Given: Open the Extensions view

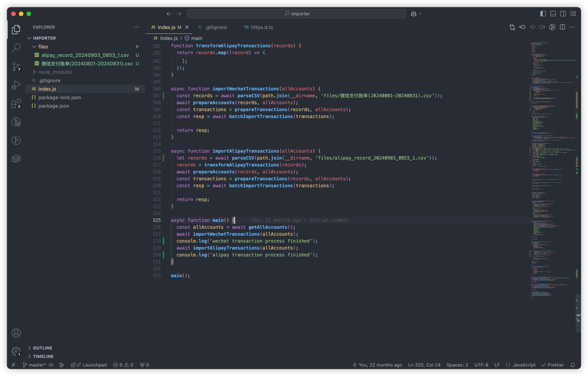Looking at the screenshot, I should (x=16, y=103).
